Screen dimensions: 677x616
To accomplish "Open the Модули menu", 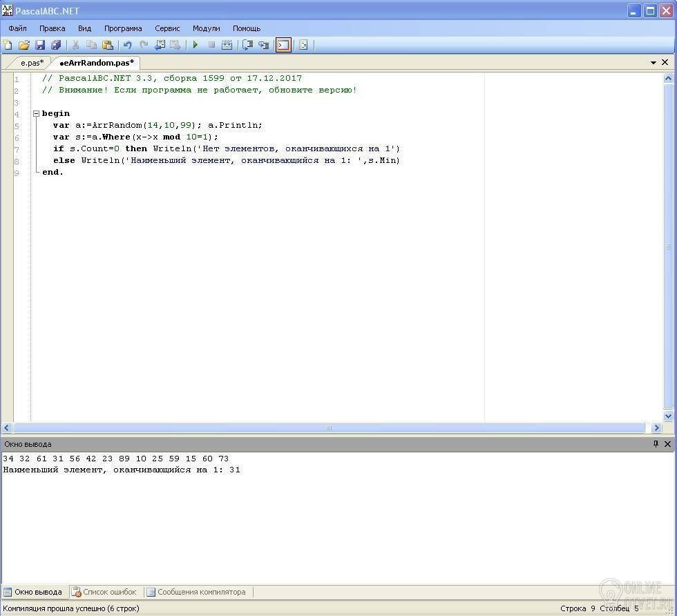I will 207,28.
